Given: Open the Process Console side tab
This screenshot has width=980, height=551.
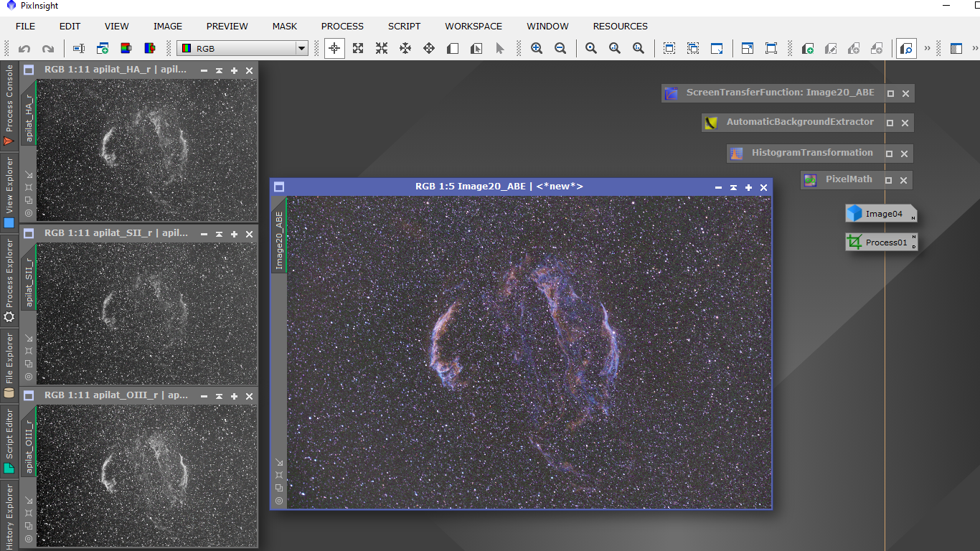Looking at the screenshot, I should point(9,107).
